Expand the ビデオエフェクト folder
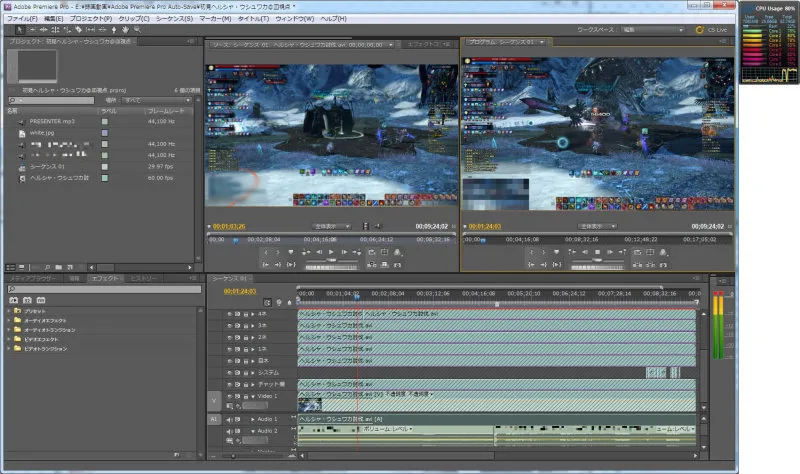Viewport: 800px width, 474px height. 9,339
